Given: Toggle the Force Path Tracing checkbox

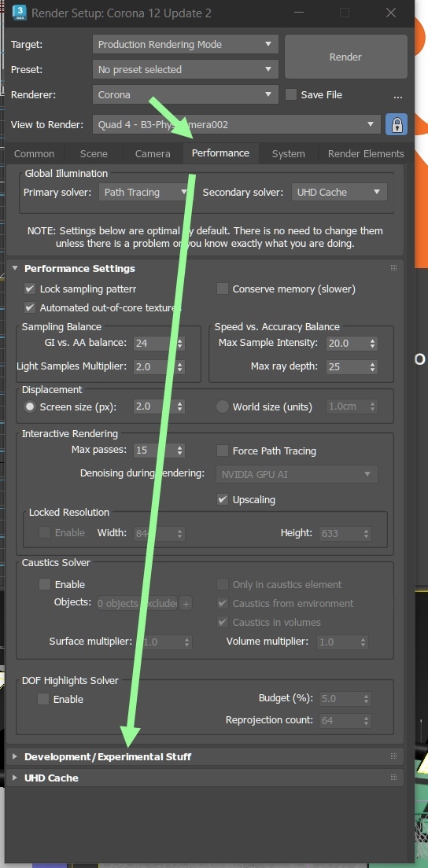Looking at the screenshot, I should [223, 451].
